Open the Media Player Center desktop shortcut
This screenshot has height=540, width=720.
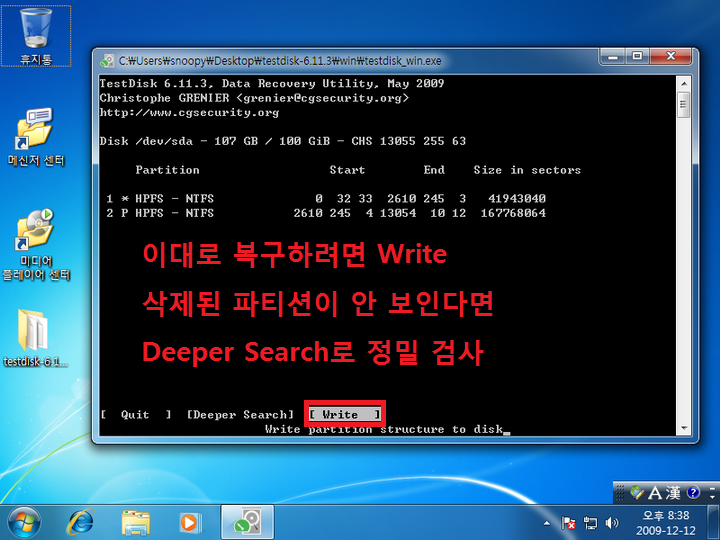click(x=36, y=244)
